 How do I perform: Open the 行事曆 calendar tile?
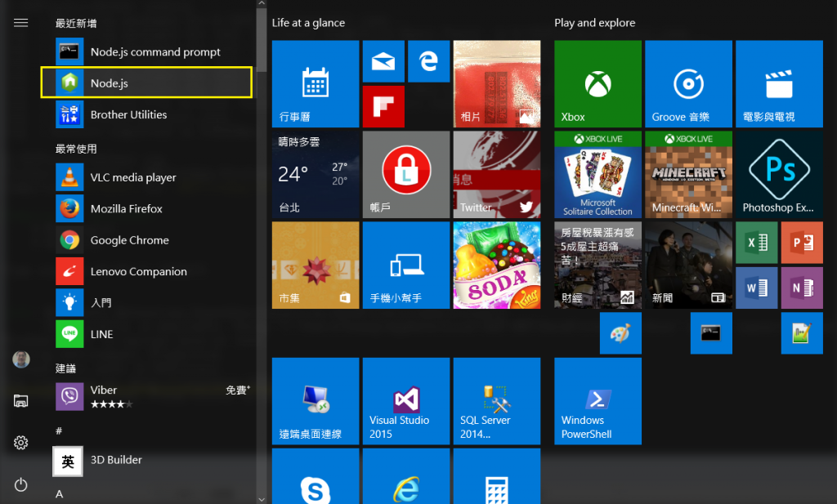tap(316, 84)
